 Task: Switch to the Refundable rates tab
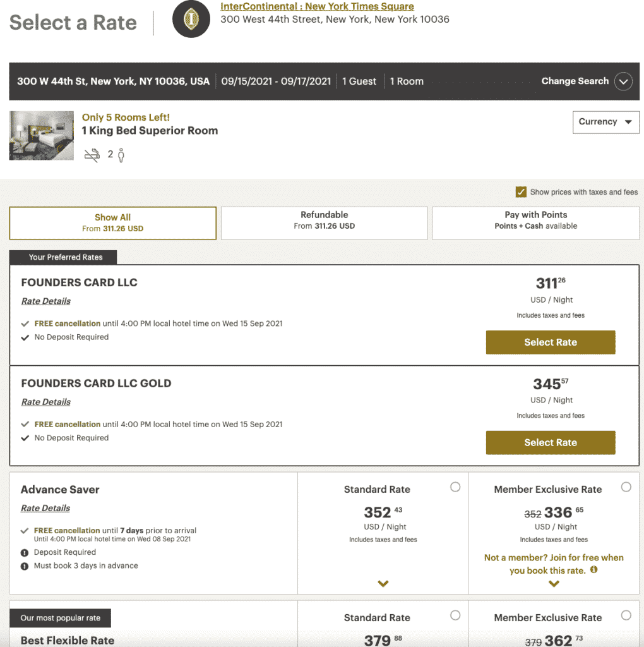[325, 220]
